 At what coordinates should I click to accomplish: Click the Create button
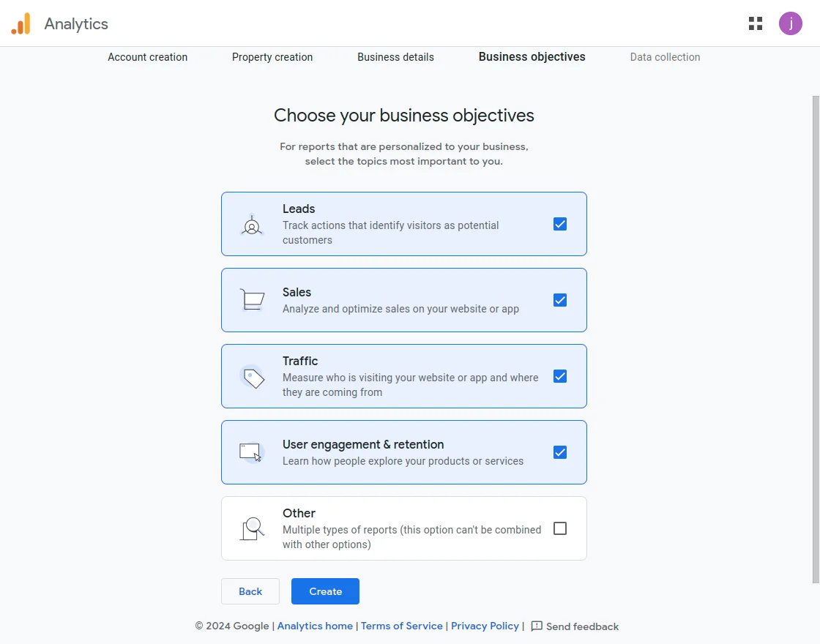(x=325, y=591)
